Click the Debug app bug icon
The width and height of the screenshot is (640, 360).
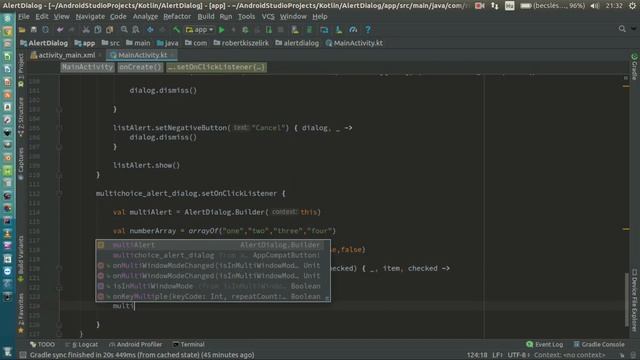(x=245, y=30)
